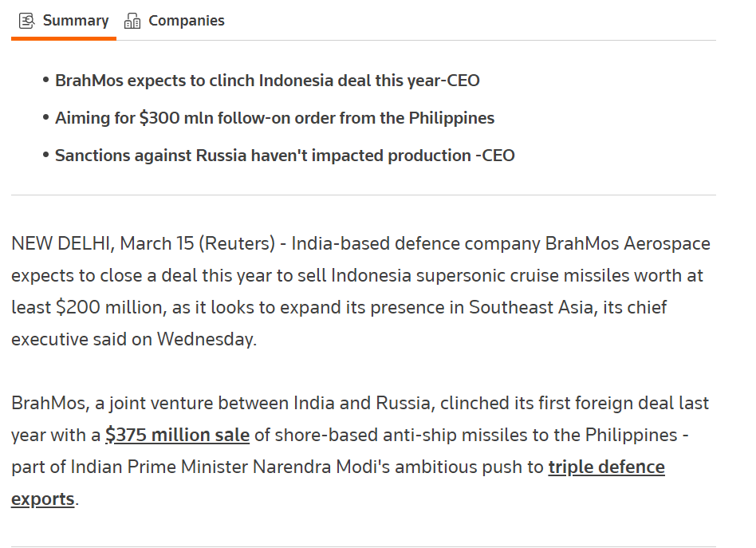756x548 pixels.
Task: Click the Companies tab building icon
Action: tap(133, 21)
